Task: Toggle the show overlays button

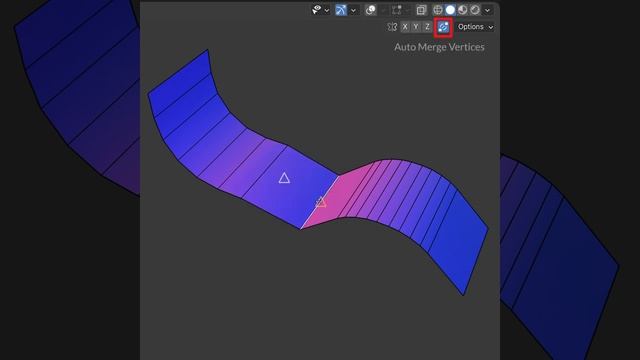Action: tap(371, 10)
